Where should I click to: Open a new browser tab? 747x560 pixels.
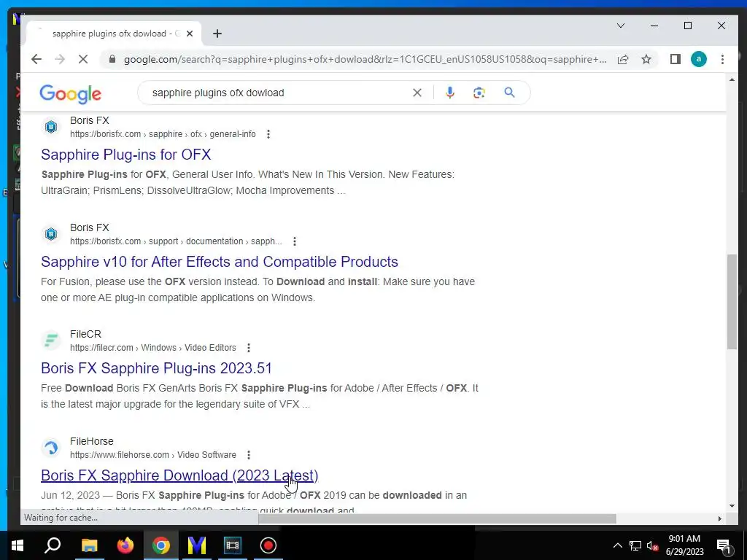217,34
